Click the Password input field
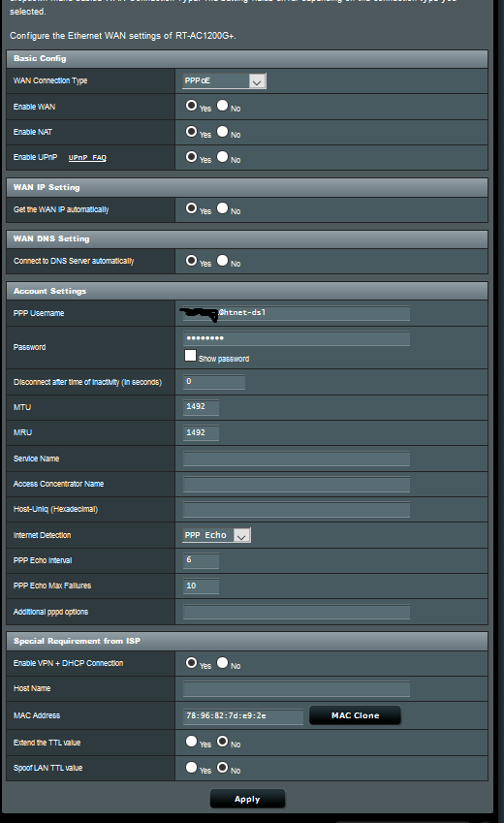 (297, 338)
